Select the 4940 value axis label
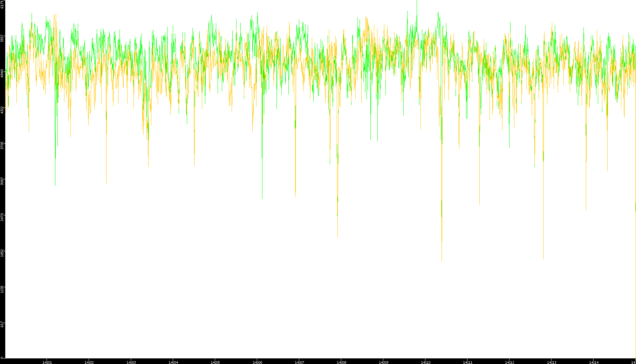636x364 pixels. [x=2, y=74]
